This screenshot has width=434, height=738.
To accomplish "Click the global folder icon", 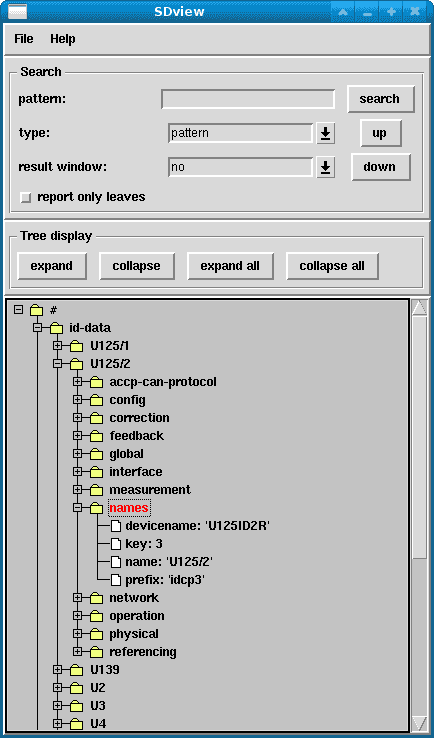I will pos(96,454).
